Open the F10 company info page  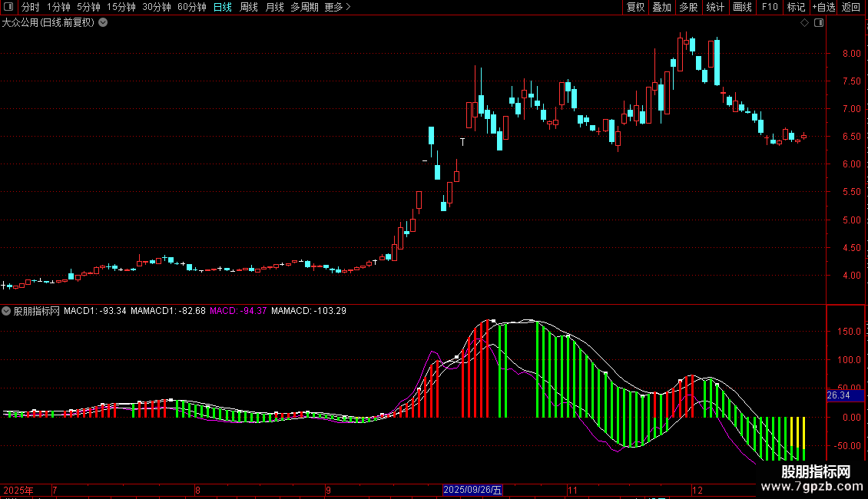point(770,7)
